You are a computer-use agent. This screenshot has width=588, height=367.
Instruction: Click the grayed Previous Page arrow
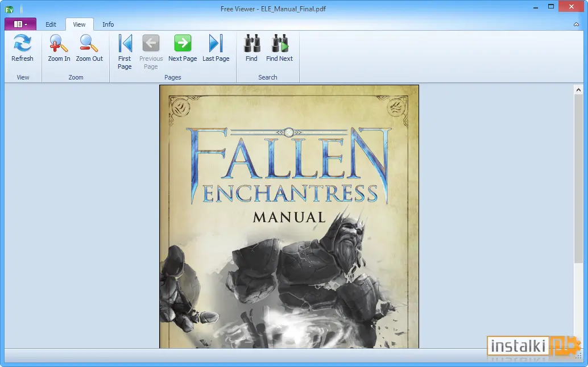(151, 43)
